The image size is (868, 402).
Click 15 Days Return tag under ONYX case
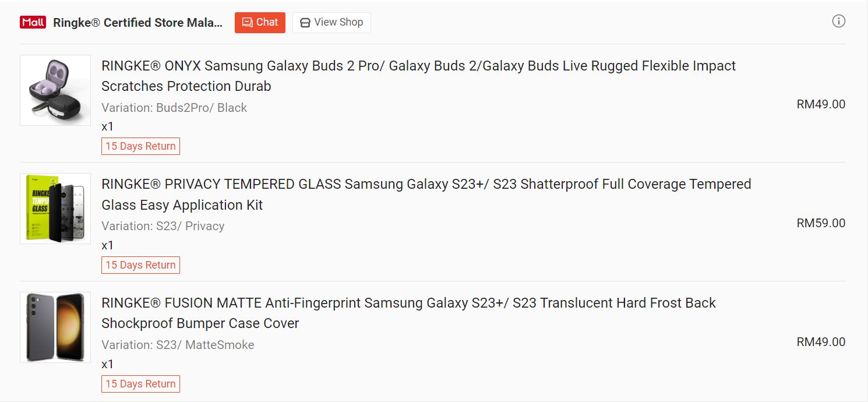(x=140, y=146)
